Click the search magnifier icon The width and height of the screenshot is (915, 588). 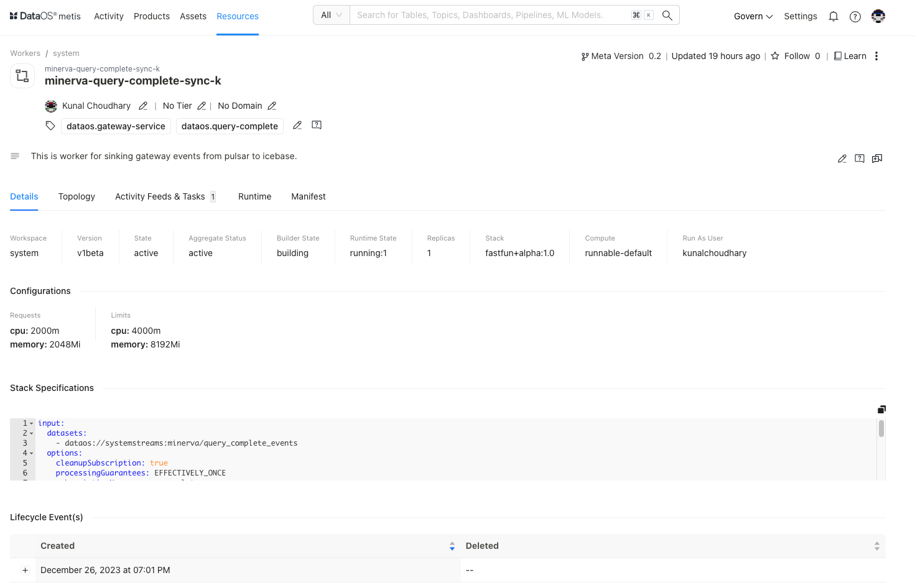coord(667,16)
